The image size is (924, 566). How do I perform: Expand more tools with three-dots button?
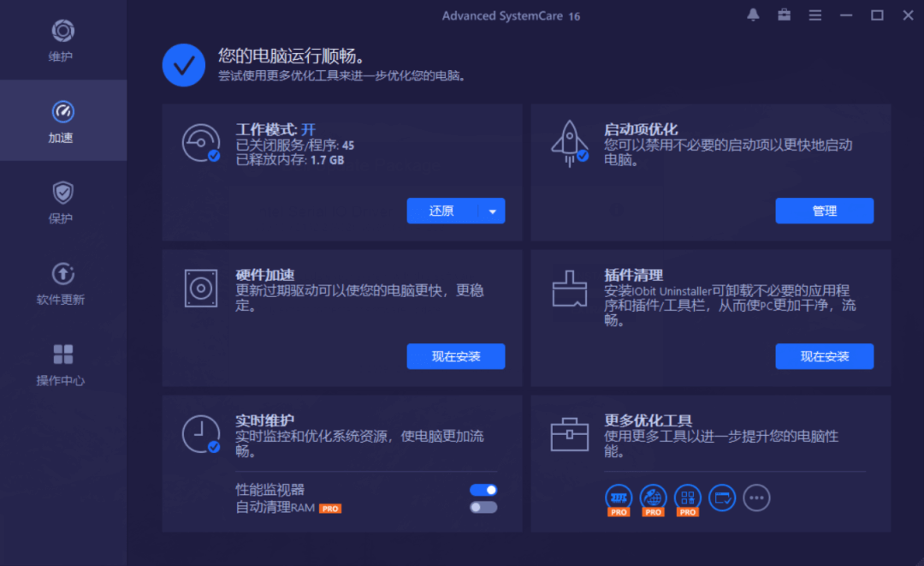[x=756, y=497]
